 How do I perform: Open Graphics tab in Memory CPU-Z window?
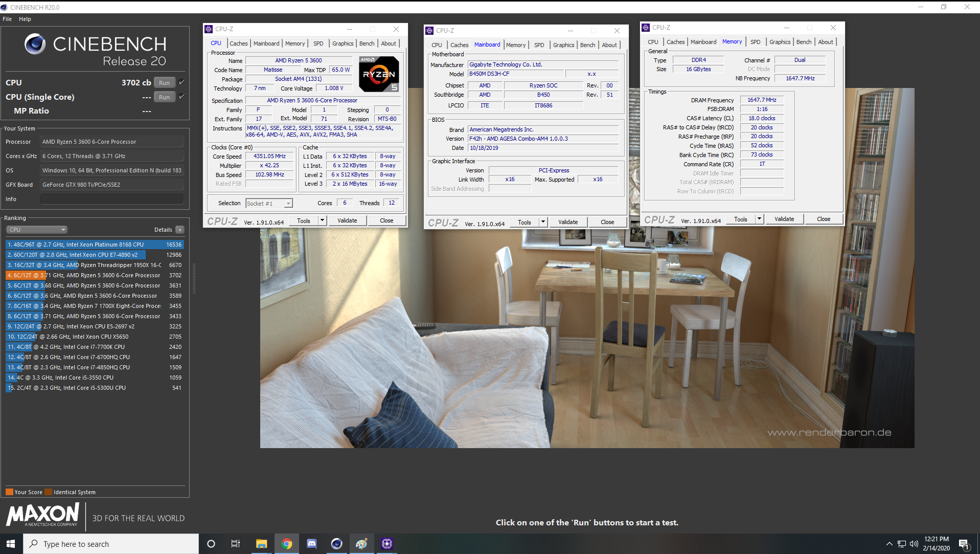780,42
